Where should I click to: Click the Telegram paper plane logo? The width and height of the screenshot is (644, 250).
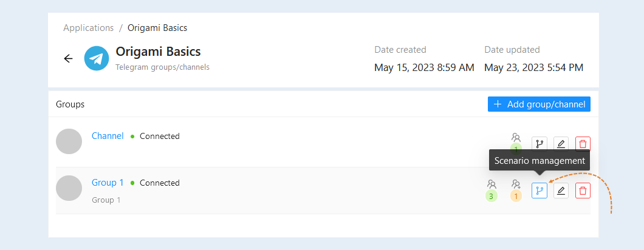pos(97,58)
